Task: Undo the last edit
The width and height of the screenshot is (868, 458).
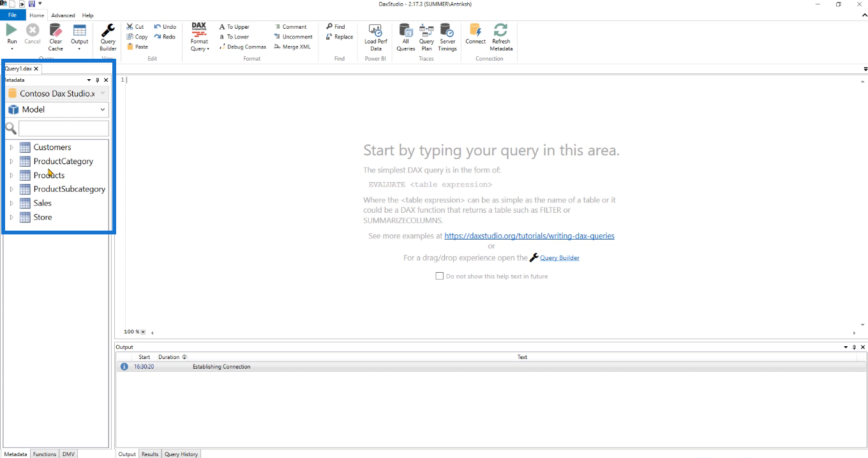Action: pyautogui.click(x=165, y=27)
